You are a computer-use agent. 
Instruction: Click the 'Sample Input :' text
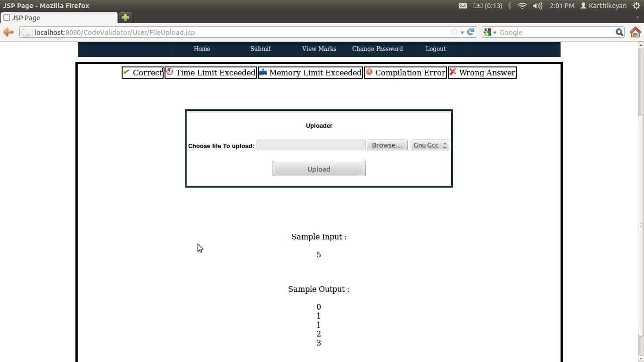(319, 237)
